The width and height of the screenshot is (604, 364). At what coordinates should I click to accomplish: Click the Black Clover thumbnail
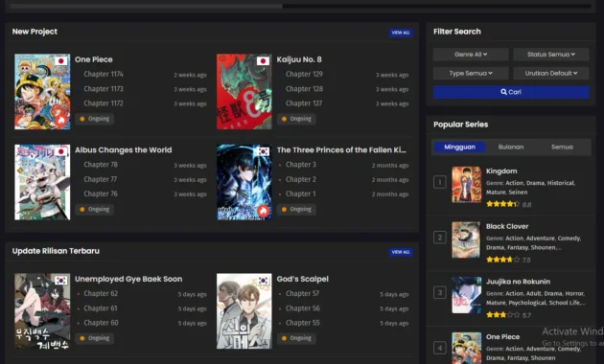[x=466, y=239]
